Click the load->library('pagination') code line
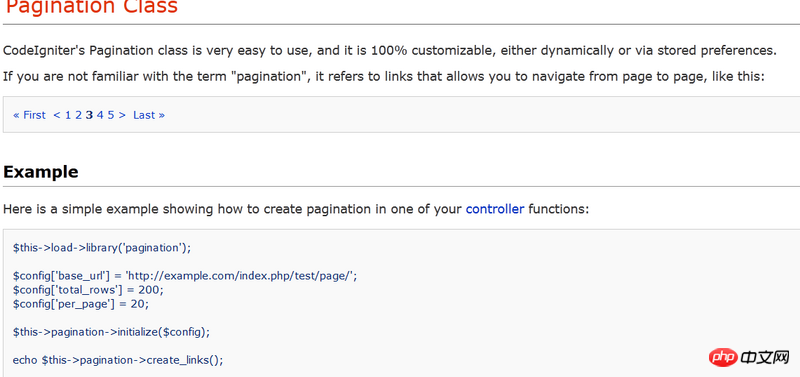Viewport: 800px width, 377px height. pos(102,248)
